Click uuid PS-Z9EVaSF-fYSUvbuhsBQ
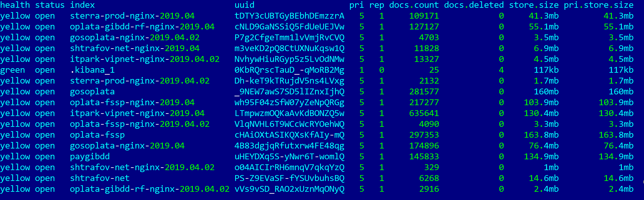Image resolution: width=644 pixels, height=200 pixels. (290, 178)
